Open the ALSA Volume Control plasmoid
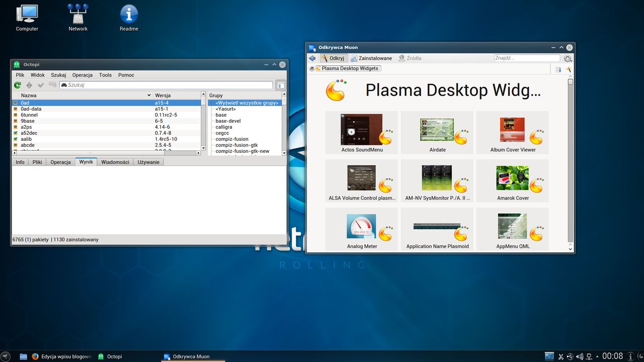Screen dimensions: 644x362 362,181
